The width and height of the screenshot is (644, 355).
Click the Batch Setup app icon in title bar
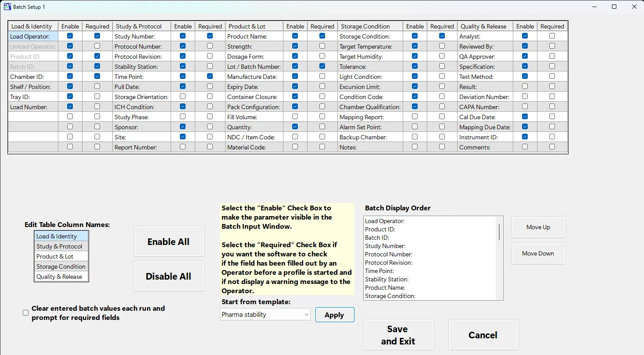click(7, 7)
